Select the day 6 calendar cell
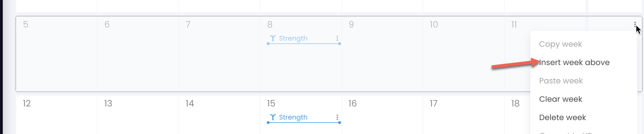 138,54
